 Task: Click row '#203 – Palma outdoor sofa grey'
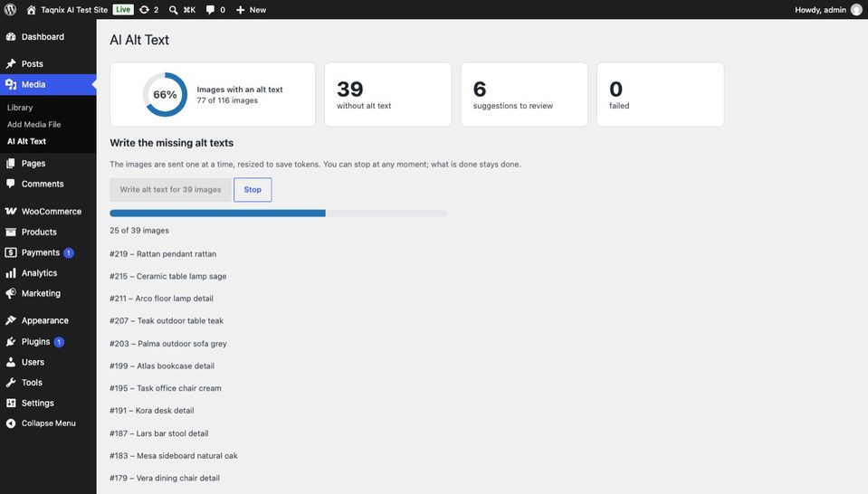[168, 344]
